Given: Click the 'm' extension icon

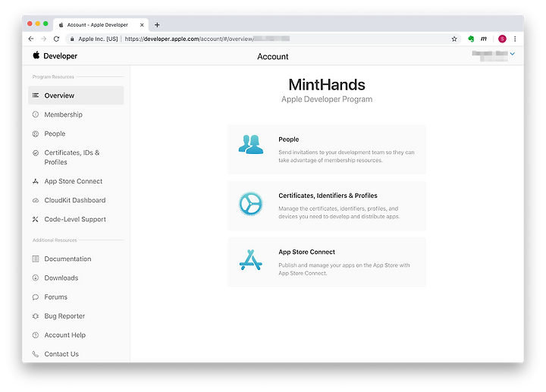Looking at the screenshot, I should [x=484, y=39].
